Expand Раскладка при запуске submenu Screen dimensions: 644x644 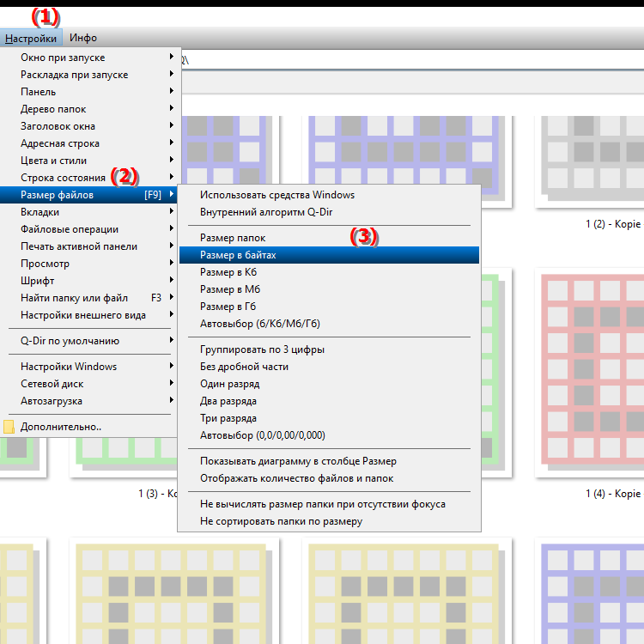[89, 75]
